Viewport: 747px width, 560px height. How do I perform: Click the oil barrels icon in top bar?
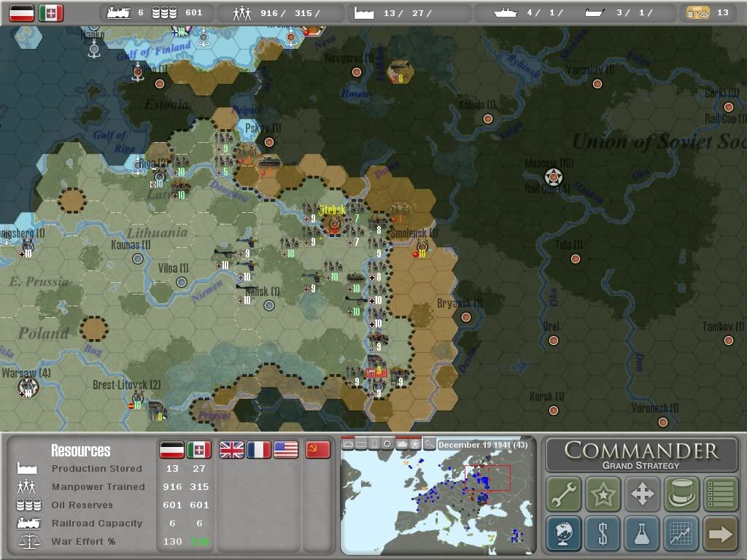164,13
